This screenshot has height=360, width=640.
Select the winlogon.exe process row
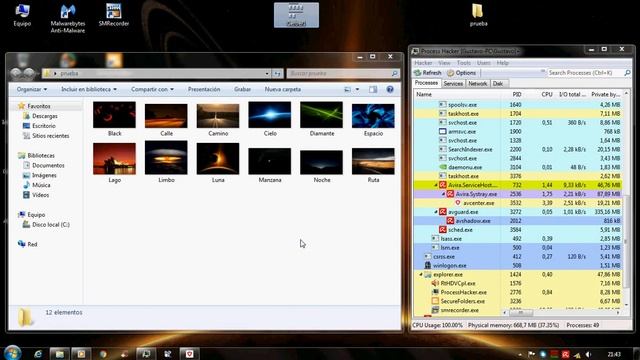[x=518, y=265]
